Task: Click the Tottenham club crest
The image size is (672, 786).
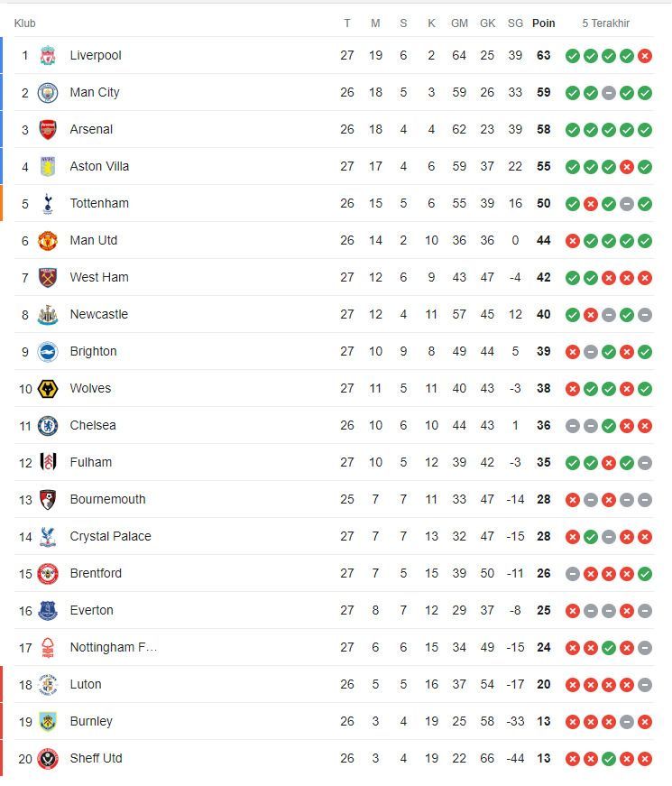Action: (x=48, y=204)
